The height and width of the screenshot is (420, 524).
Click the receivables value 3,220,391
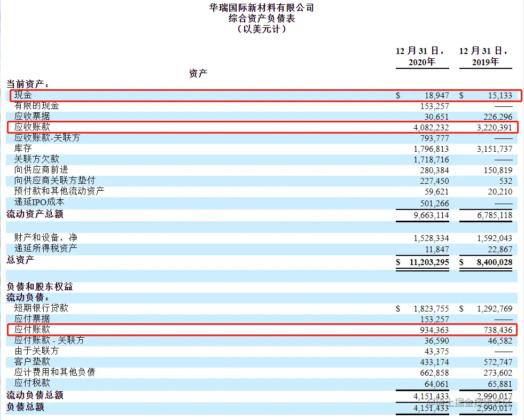coord(495,128)
